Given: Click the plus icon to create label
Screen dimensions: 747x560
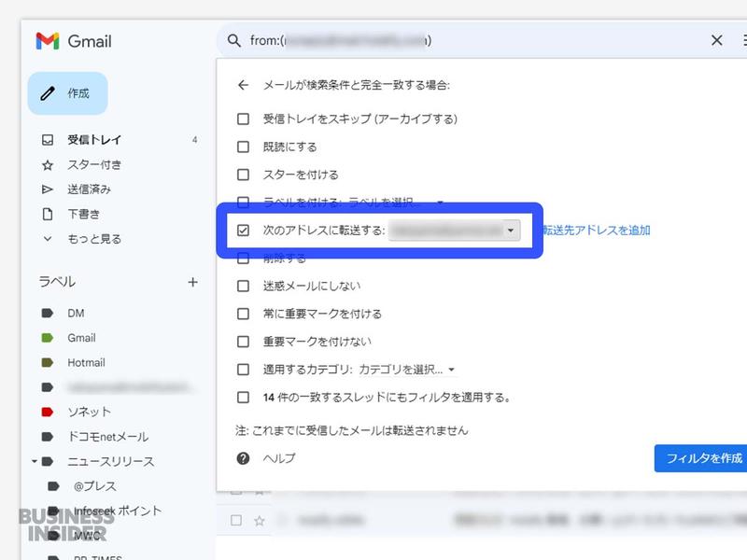Looking at the screenshot, I should click(x=192, y=283).
